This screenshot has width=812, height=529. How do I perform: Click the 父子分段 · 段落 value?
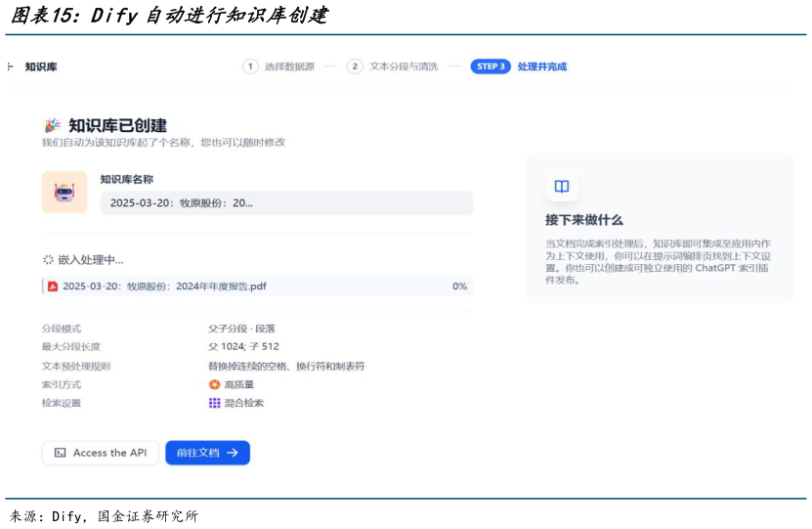(241, 329)
